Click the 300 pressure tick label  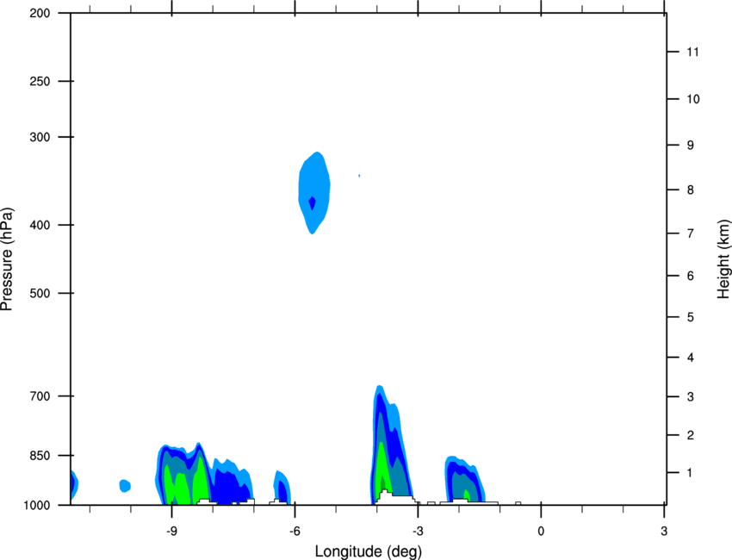(40, 137)
